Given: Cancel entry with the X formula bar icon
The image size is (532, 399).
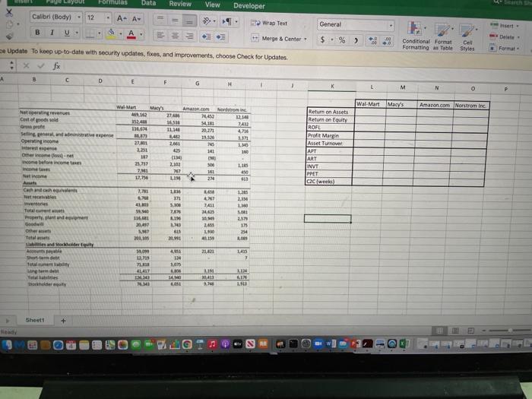Looking at the screenshot, I should tap(26, 65).
